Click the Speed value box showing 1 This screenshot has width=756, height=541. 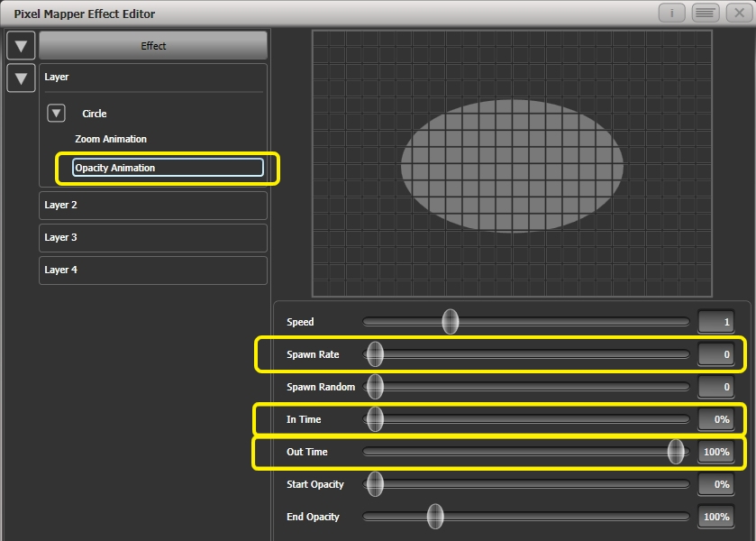pos(715,321)
